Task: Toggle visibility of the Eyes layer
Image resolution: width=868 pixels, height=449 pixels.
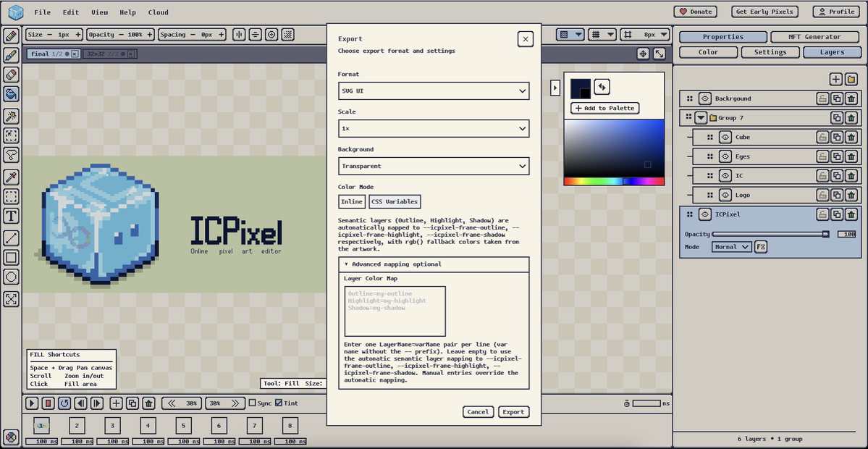Action: 725,156
